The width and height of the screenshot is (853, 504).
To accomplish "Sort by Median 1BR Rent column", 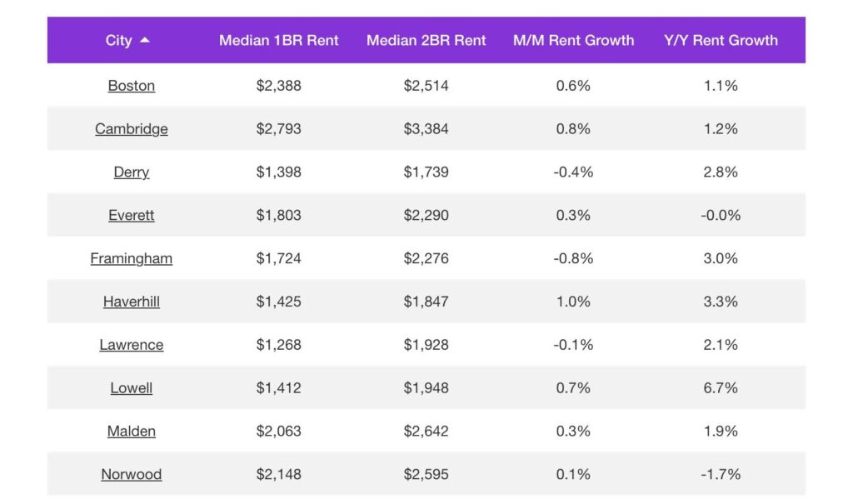I will 278,40.
